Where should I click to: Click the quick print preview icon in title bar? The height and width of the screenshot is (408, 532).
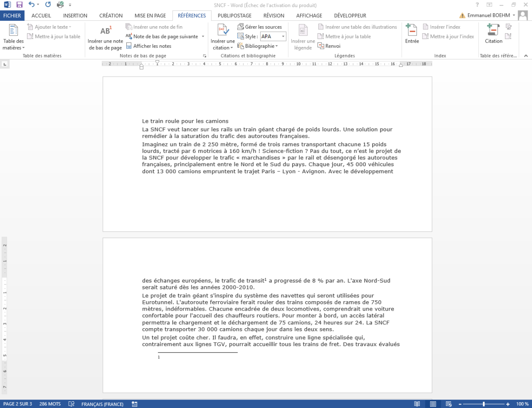click(60, 4)
